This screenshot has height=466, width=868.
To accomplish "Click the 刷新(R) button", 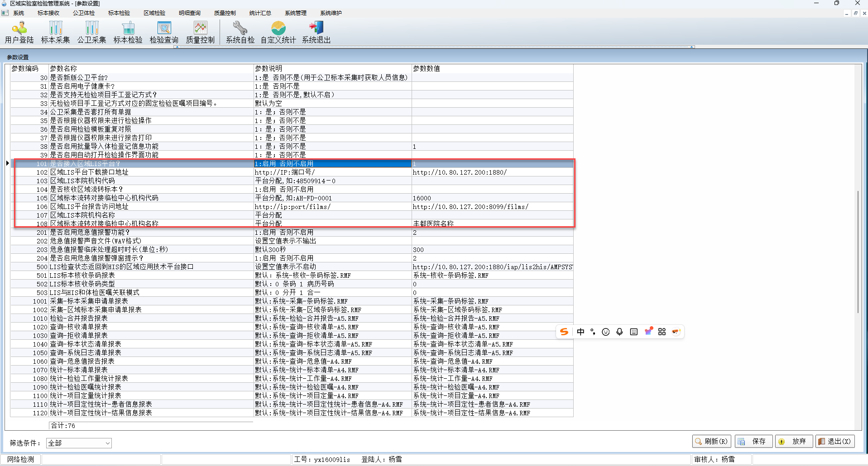I will pos(712,442).
